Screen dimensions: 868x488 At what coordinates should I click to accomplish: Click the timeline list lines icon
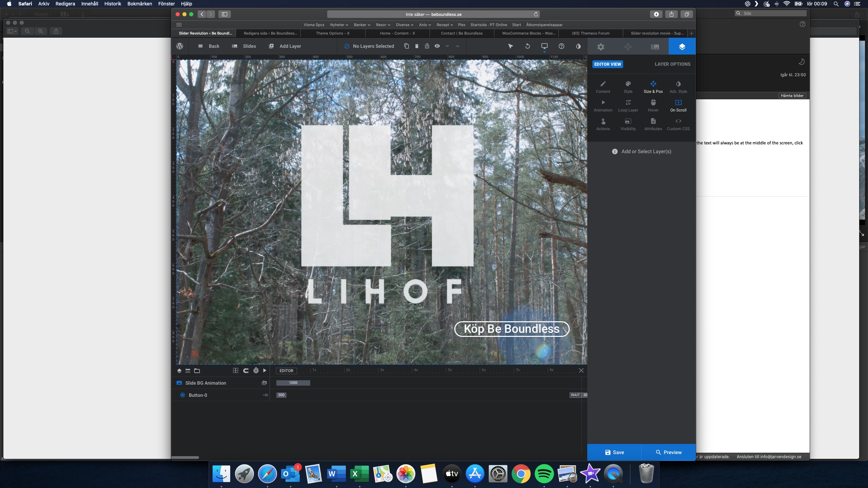(188, 371)
